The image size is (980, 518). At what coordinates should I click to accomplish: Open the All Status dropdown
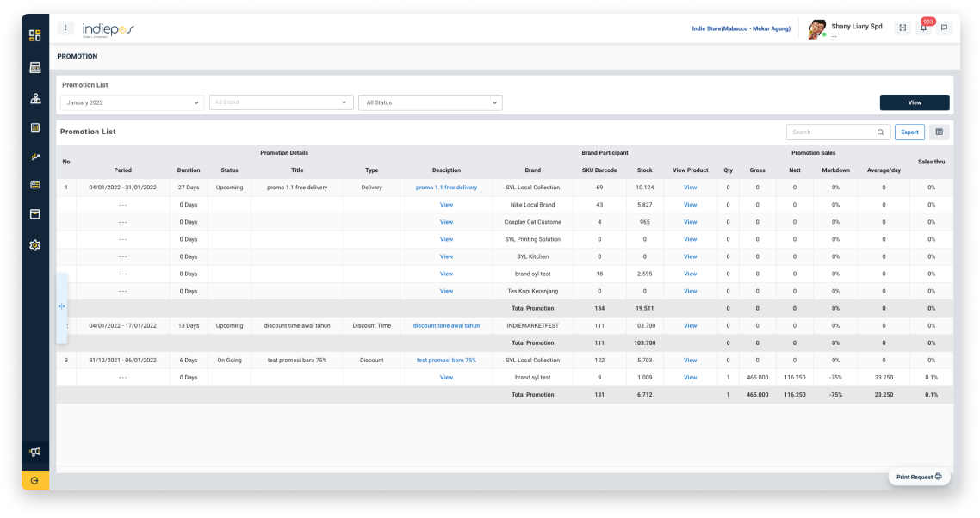[430, 102]
